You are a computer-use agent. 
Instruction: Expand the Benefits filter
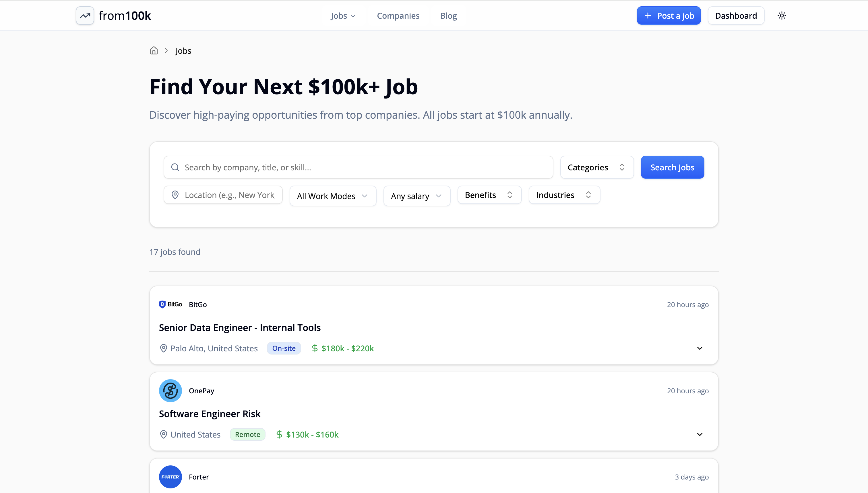pos(489,195)
